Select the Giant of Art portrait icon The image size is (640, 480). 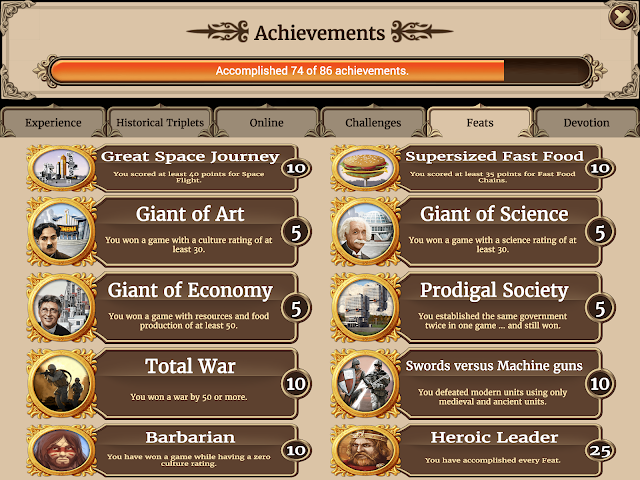62,232
